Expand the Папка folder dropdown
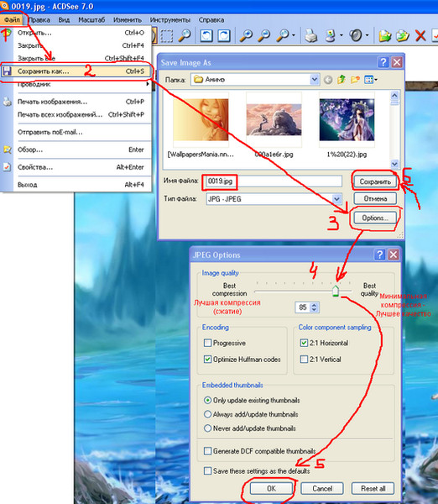 315,79
